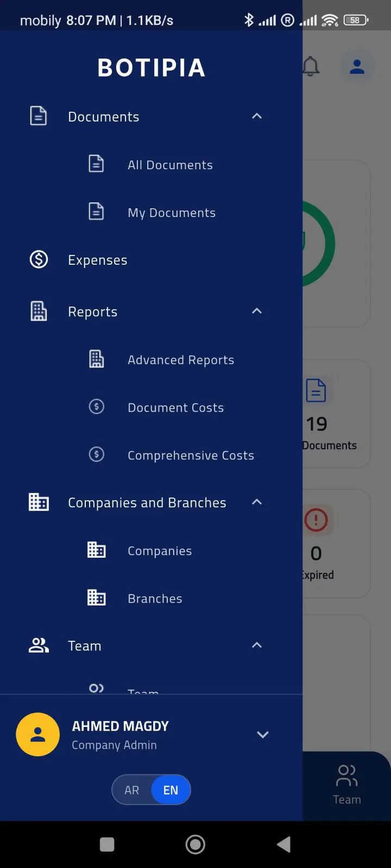The height and width of the screenshot is (868, 391).
Task: Collapse Companies and Branches chevron
Action: [x=257, y=502]
